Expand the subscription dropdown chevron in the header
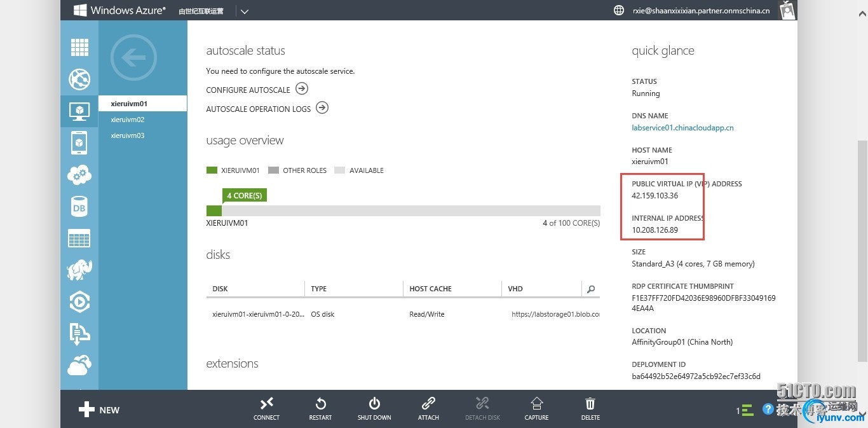The image size is (868, 428). (x=245, y=11)
